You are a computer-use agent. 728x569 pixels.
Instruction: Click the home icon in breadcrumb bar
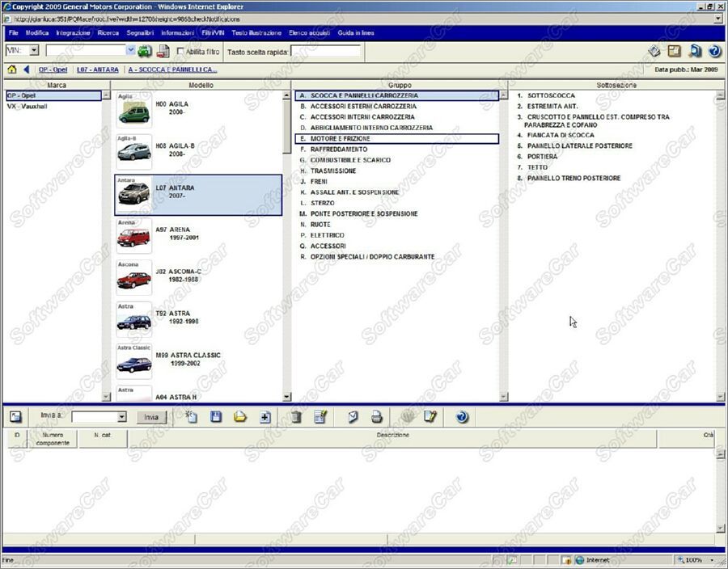pyautogui.click(x=11, y=70)
